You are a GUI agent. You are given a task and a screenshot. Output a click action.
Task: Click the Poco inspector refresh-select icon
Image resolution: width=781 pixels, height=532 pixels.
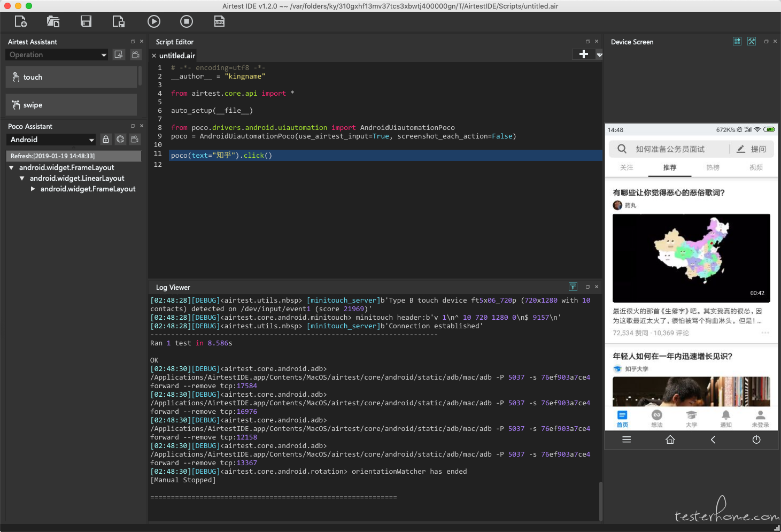pyautogui.click(x=120, y=139)
